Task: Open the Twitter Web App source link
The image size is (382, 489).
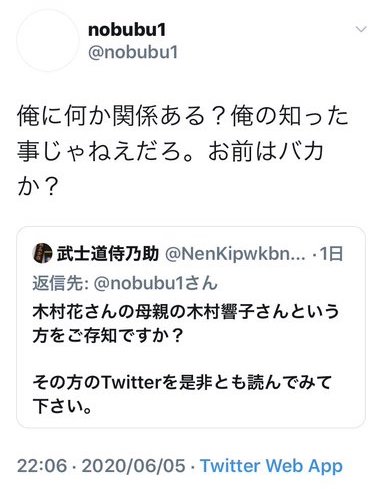Action: (x=271, y=466)
